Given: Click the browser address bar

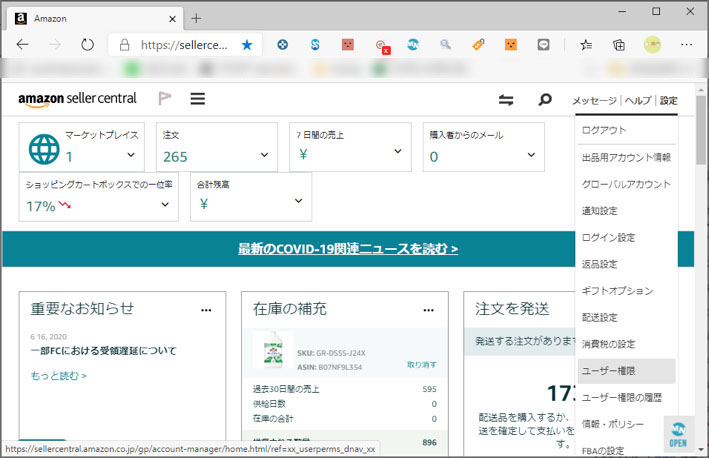Looking at the screenshot, I should point(184,45).
